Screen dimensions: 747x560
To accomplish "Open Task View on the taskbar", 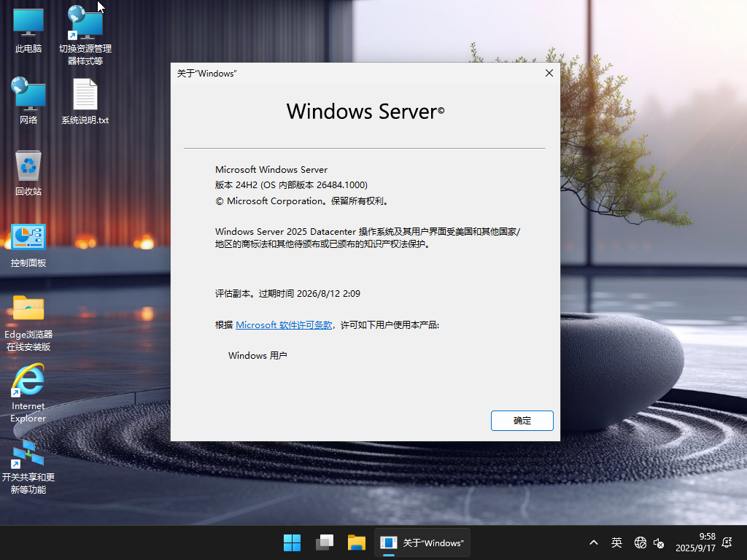I will click(325, 542).
